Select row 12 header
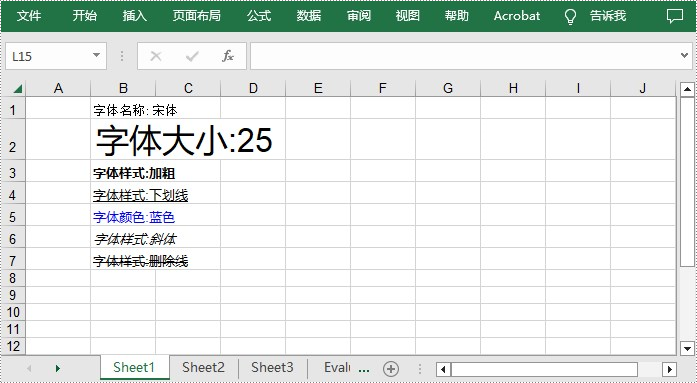 (13, 346)
